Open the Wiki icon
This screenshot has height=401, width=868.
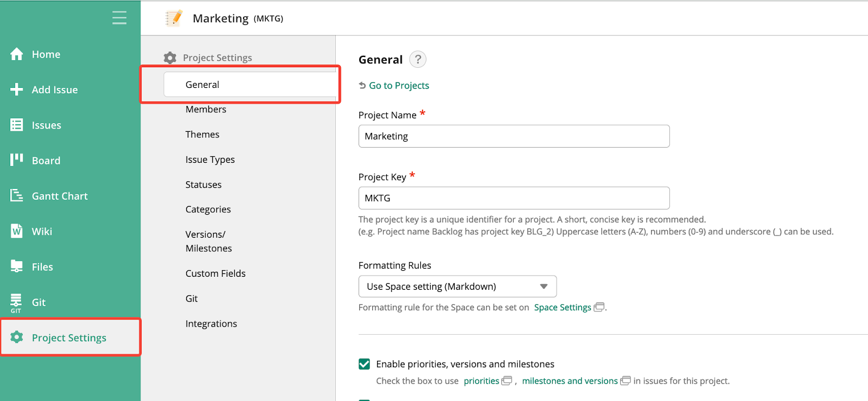(17, 231)
